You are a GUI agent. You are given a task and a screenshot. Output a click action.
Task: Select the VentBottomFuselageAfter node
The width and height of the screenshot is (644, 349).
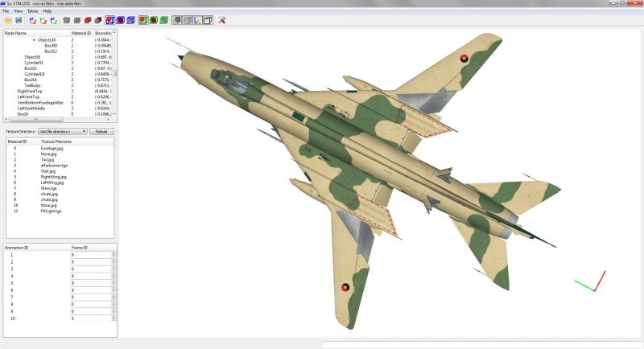[41, 102]
